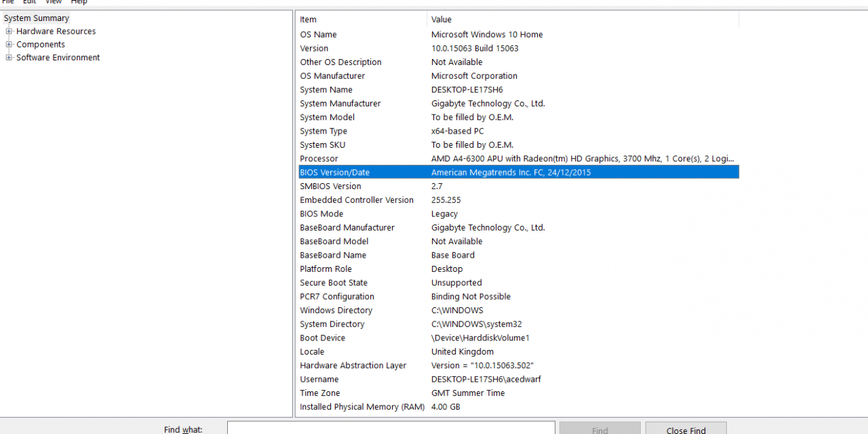Click the value Version = "10.0.15063.502"
Screen dimensions: 868x434
tap(482, 366)
